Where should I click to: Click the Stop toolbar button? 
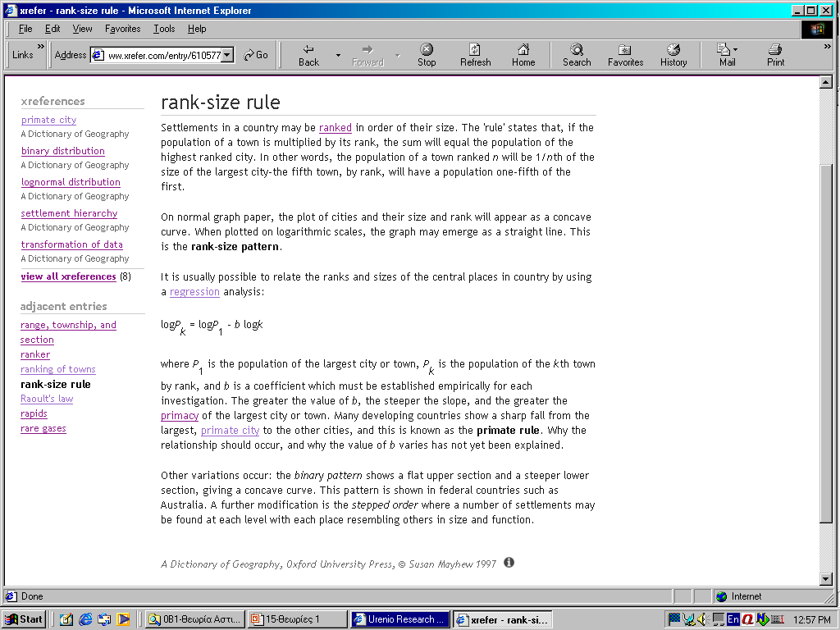427,55
